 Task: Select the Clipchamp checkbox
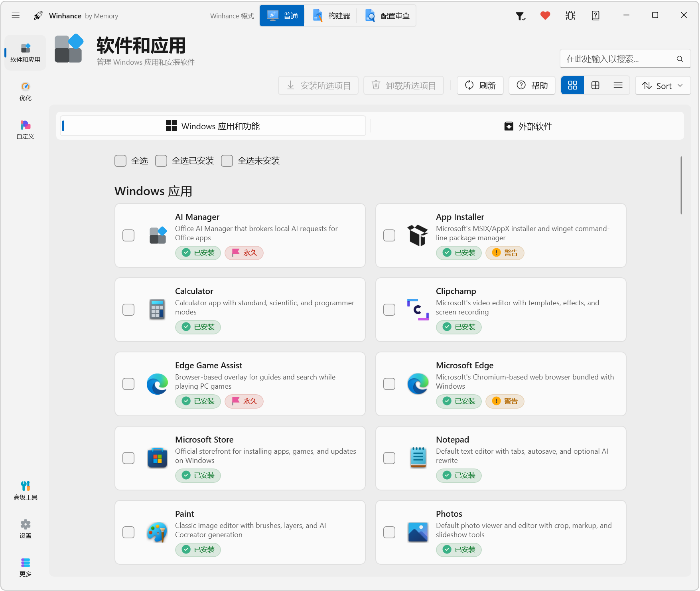click(389, 310)
